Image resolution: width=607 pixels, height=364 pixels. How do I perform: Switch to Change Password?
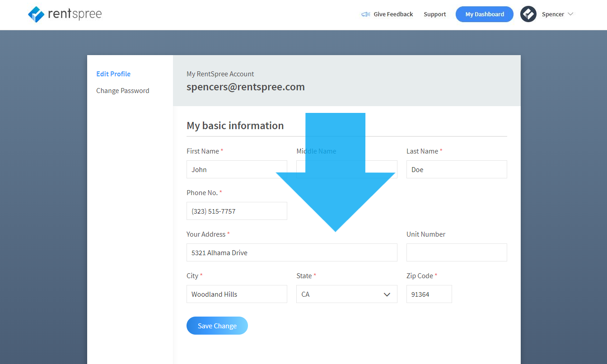pyautogui.click(x=123, y=90)
